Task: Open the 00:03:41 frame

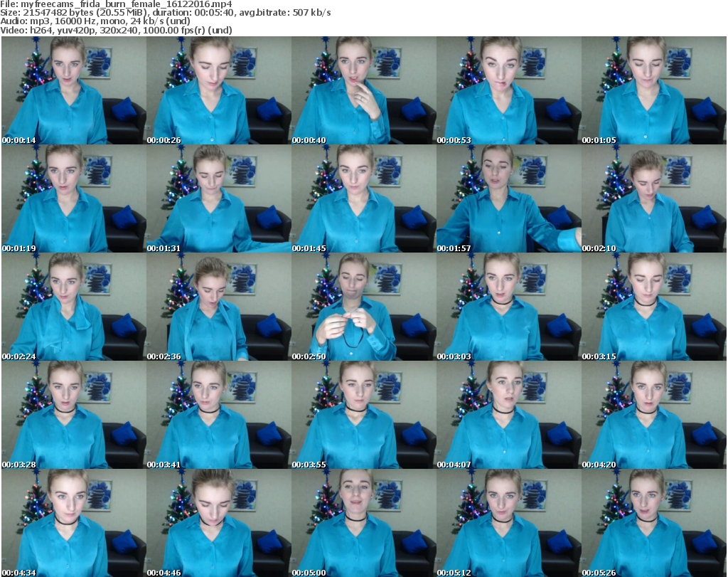Action: point(218,415)
